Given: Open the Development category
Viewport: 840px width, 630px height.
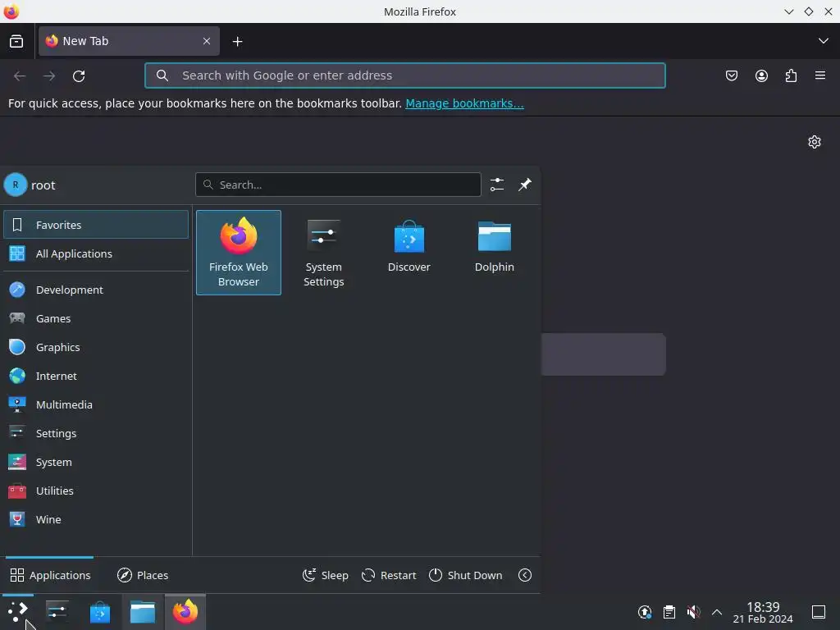Looking at the screenshot, I should (96, 290).
